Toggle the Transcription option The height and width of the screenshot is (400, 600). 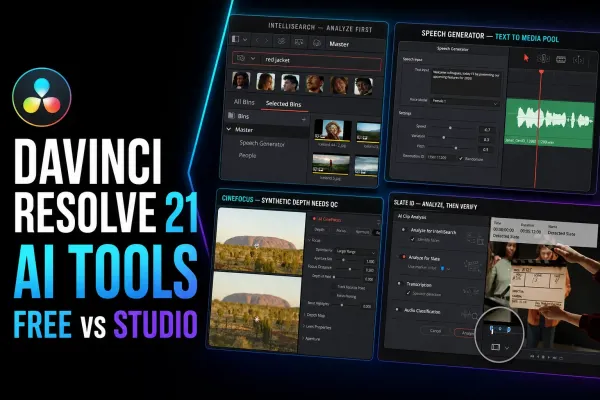point(399,284)
